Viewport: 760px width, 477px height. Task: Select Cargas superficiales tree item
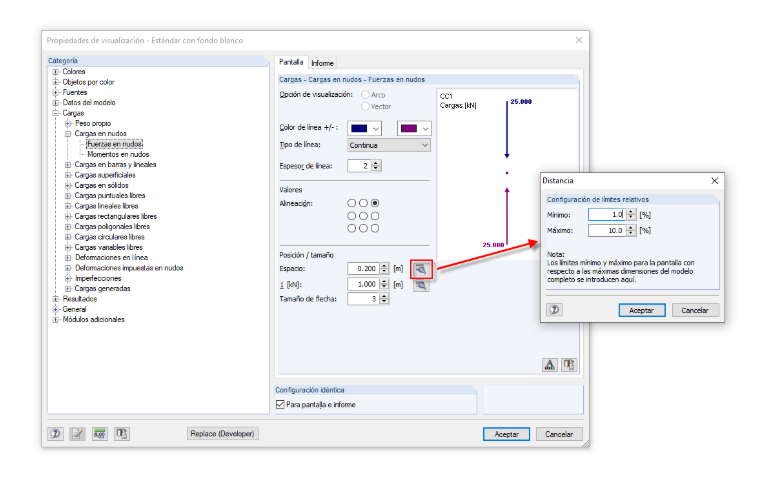(x=105, y=175)
